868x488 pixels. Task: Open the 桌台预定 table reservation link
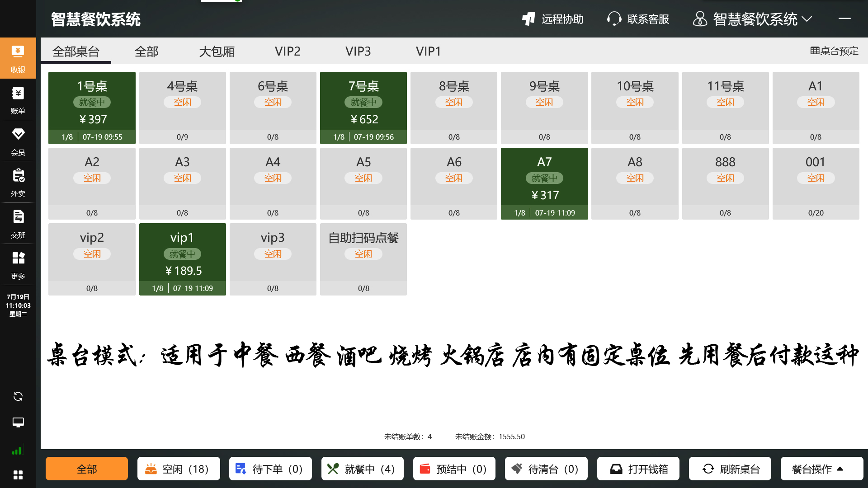(834, 51)
